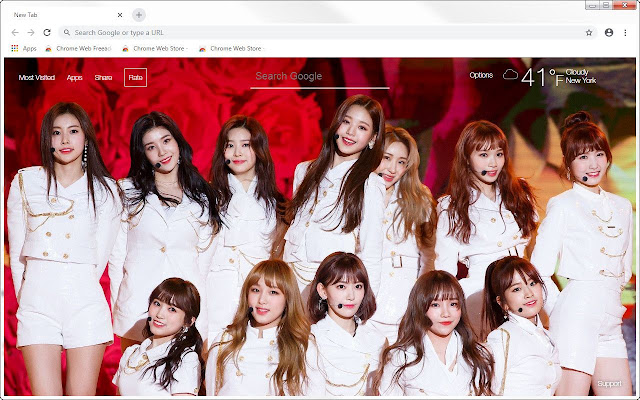Go back with the back arrow
640x400 pixels.
tap(15, 33)
